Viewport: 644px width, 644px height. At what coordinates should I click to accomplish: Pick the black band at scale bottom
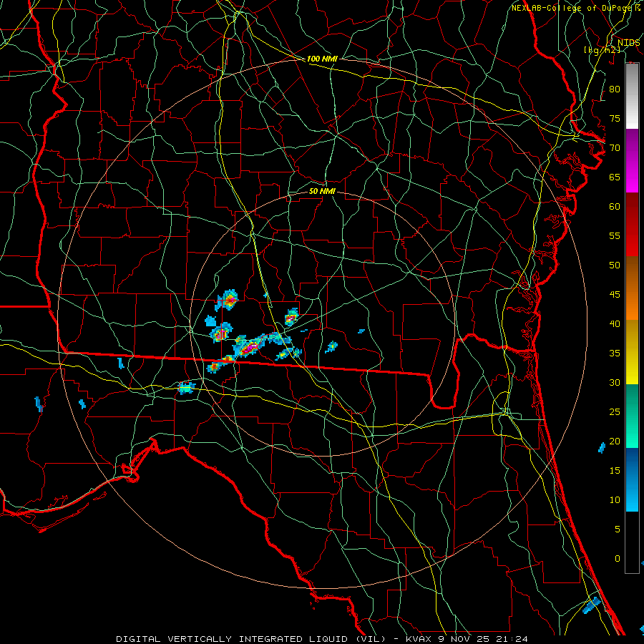point(632,542)
